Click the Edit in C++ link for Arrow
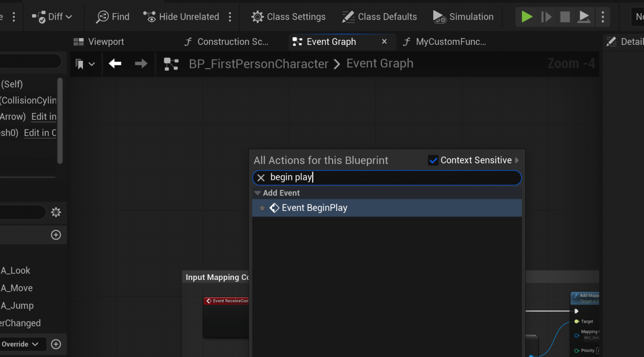644x357 pixels. [44, 117]
